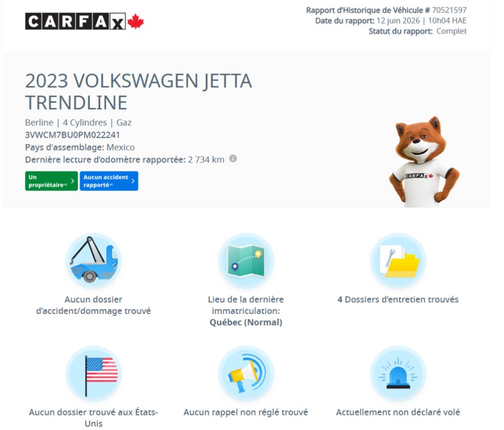The height and width of the screenshot is (430, 504).
Task: Click 'Lieu de la dernière immatriculation' text
Action: 246,305
